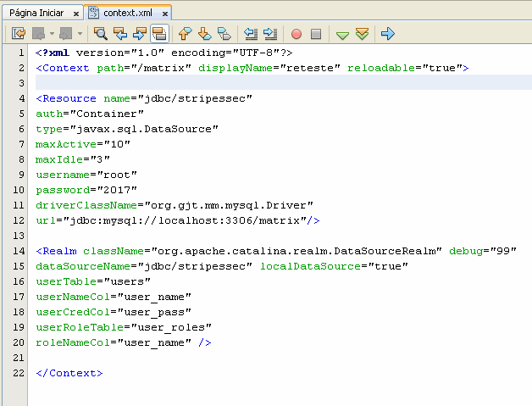Click the navigate Forward arrow icon
Image resolution: width=532 pixels, height=406 pixels.
(x=66, y=34)
